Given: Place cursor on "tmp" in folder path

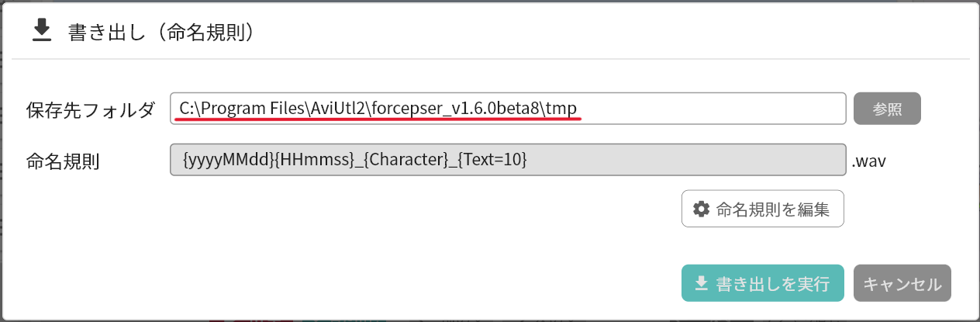Looking at the screenshot, I should [561, 109].
